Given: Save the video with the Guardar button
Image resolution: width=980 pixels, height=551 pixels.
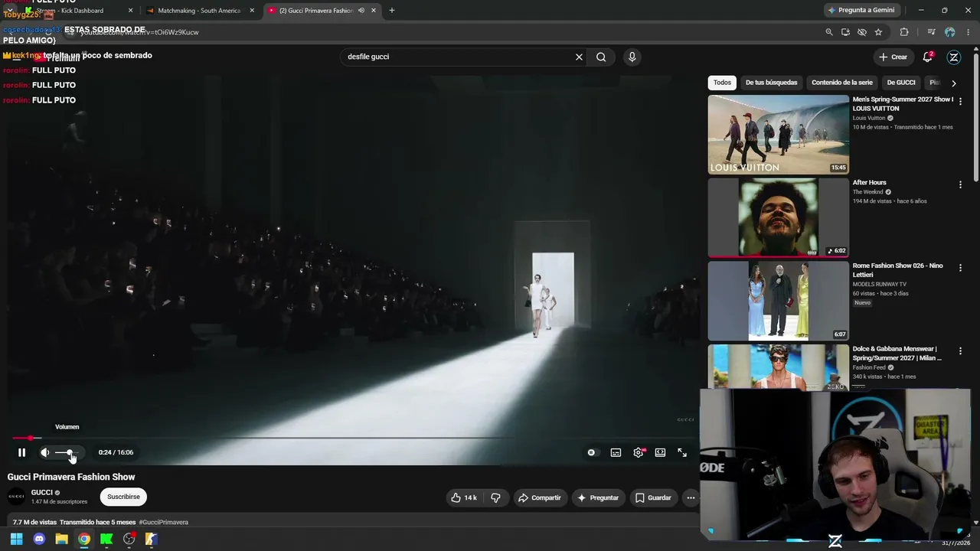Looking at the screenshot, I should tap(653, 497).
